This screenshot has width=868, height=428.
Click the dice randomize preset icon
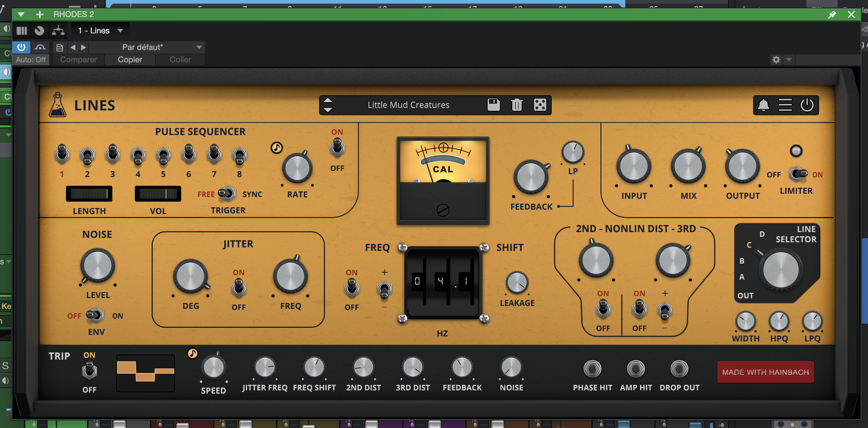click(540, 105)
